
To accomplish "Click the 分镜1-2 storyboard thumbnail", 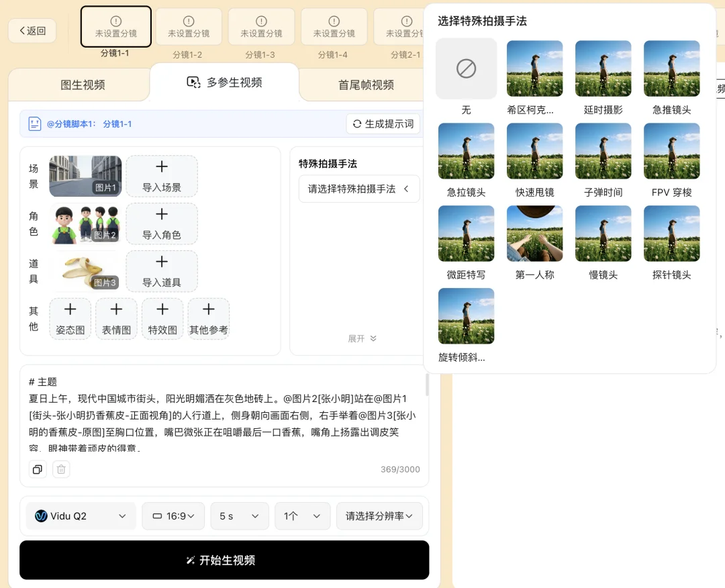I will (189, 27).
